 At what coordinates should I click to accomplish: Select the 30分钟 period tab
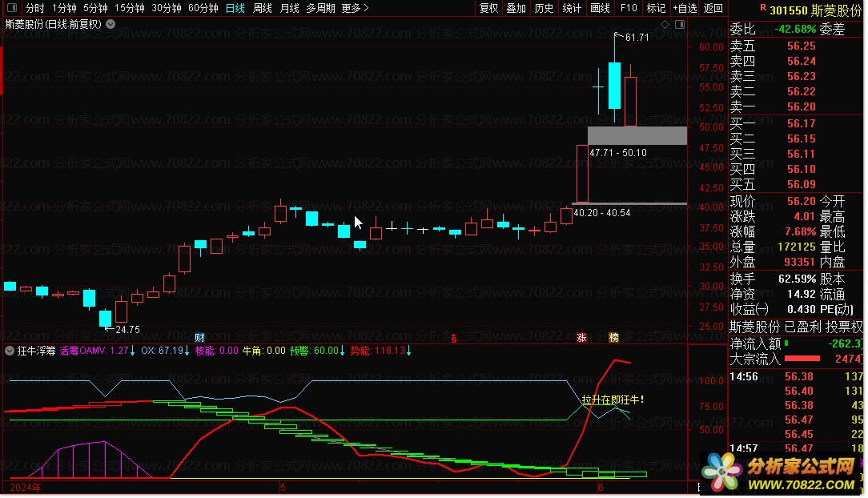[166, 8]
